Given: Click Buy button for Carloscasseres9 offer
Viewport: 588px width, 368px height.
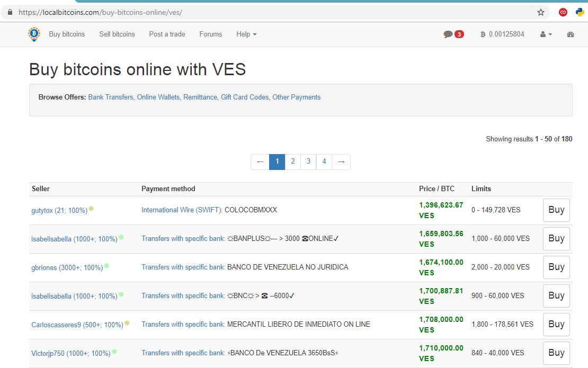Looking at the screenshot, I should click(x=557, y=325).
